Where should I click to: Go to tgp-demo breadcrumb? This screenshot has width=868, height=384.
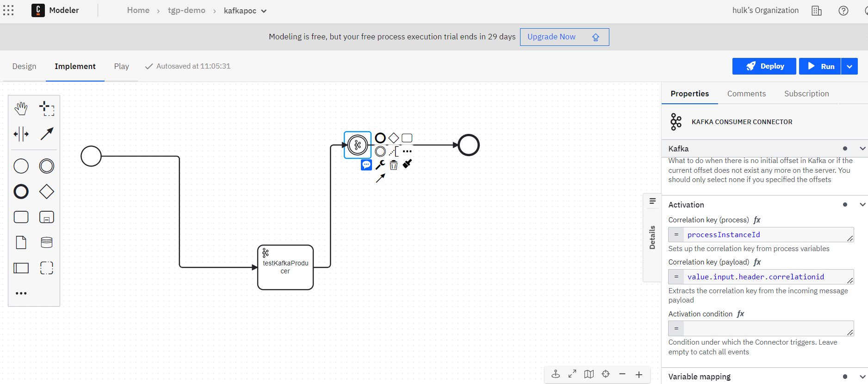click(186, 10)
